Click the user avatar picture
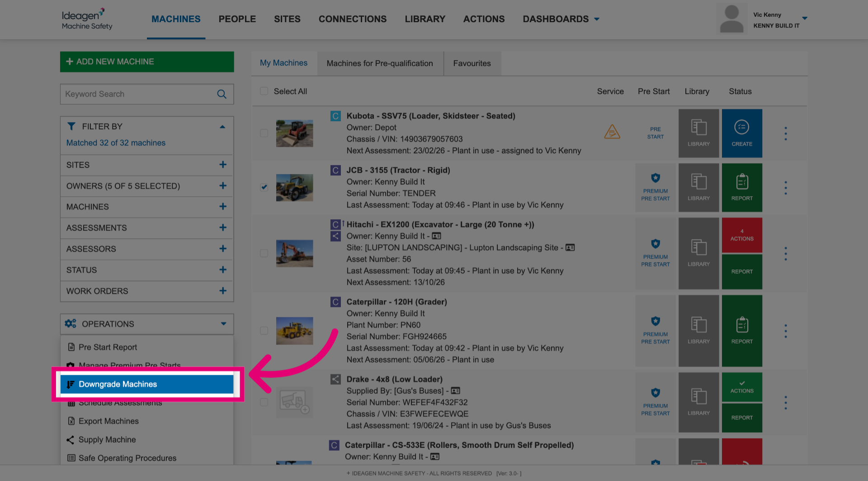The height and width of the screenshot is (481, 868). click(731, 19)
